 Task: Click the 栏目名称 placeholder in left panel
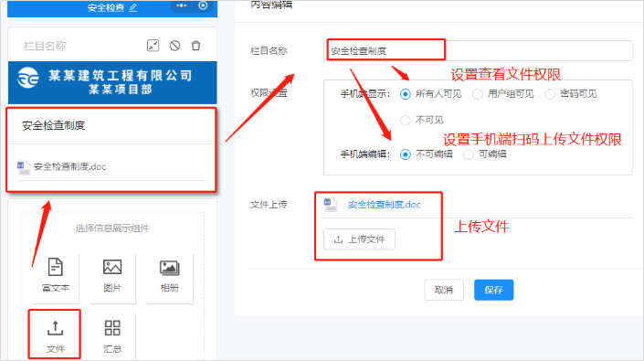tap(45, 46)
